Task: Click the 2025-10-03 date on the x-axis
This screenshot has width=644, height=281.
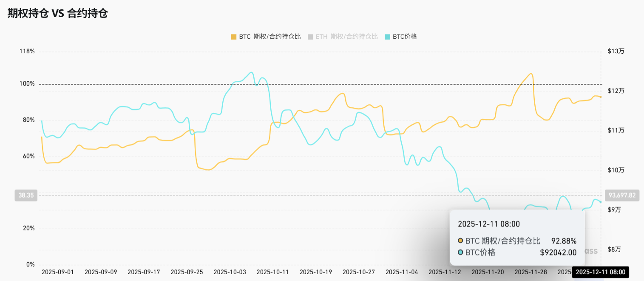Action: (230, 272)
